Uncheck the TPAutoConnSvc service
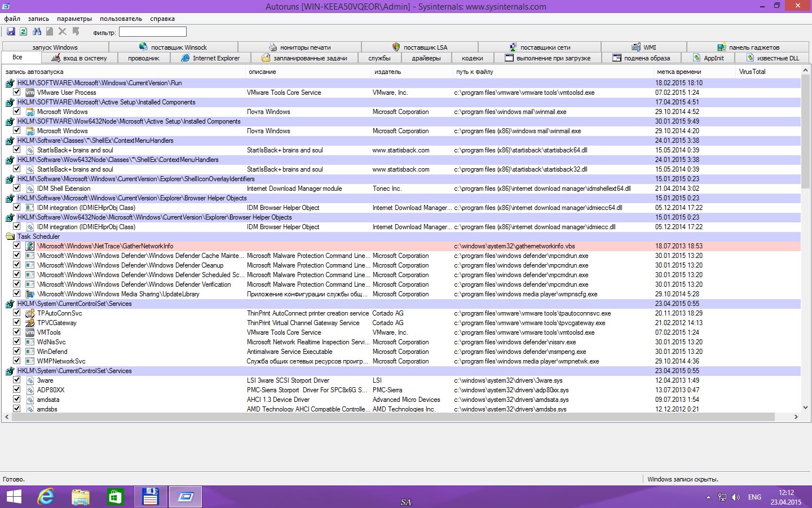This screenshot has width=812, height=508. (x=17, y=313)
